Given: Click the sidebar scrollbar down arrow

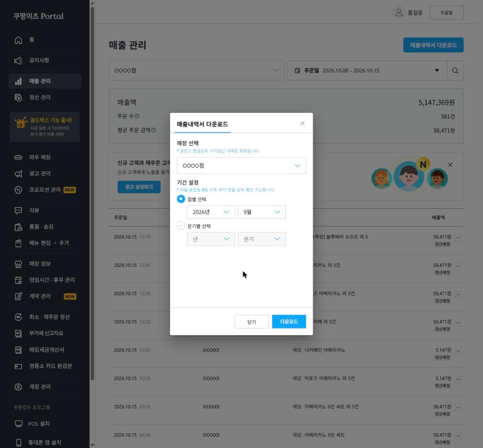Looking at the screenshot, I should tap(92, 445).
